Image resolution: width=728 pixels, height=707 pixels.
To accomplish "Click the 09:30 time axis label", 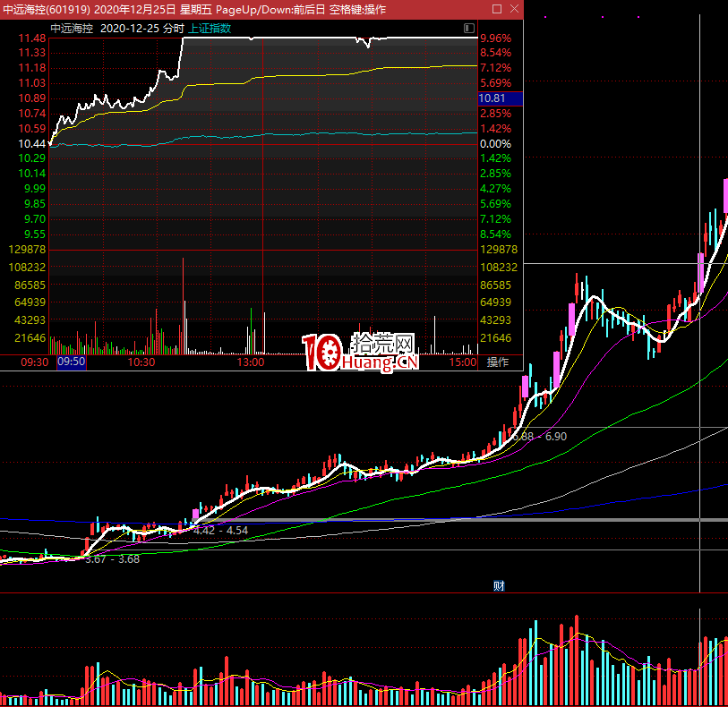I will coord(34,362).
